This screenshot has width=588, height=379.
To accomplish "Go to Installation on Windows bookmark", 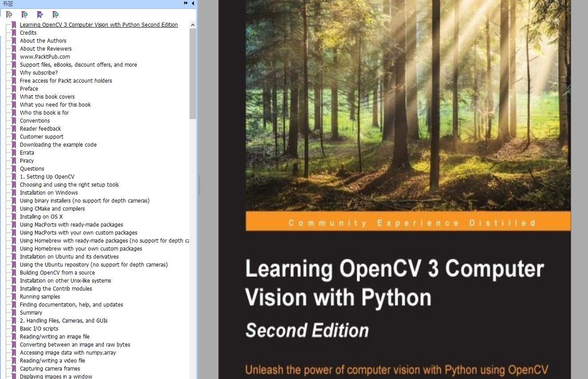I will pyautogui.click(x=49, y=193).
